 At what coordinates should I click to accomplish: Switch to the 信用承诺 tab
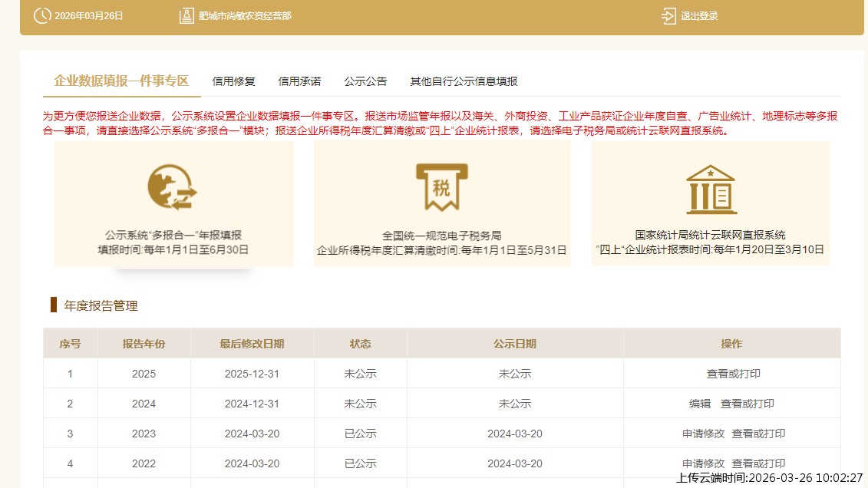coord(299,81)
